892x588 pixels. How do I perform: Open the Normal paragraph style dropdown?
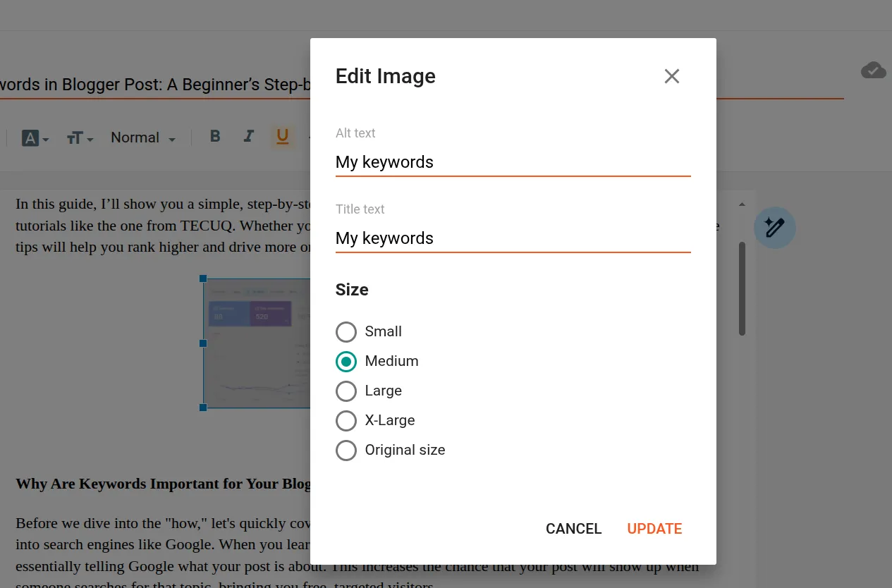(x=141, y=137)
